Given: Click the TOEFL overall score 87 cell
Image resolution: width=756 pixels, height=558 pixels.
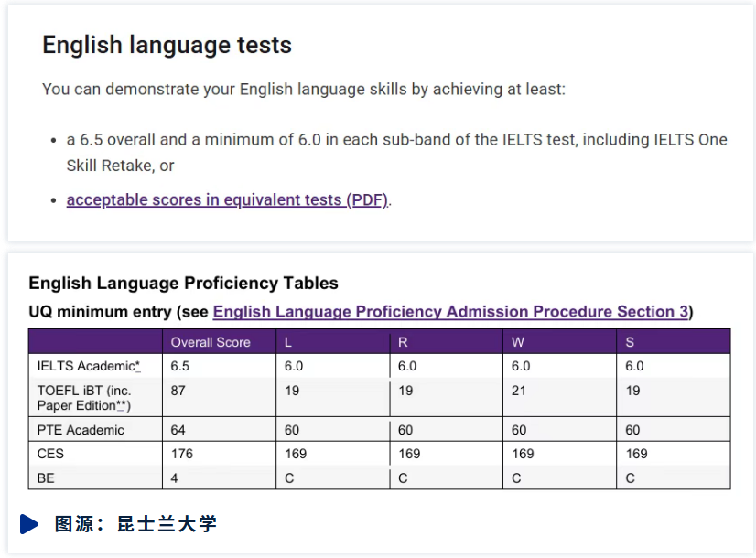Looking at the screenshot, I should 179,390.
